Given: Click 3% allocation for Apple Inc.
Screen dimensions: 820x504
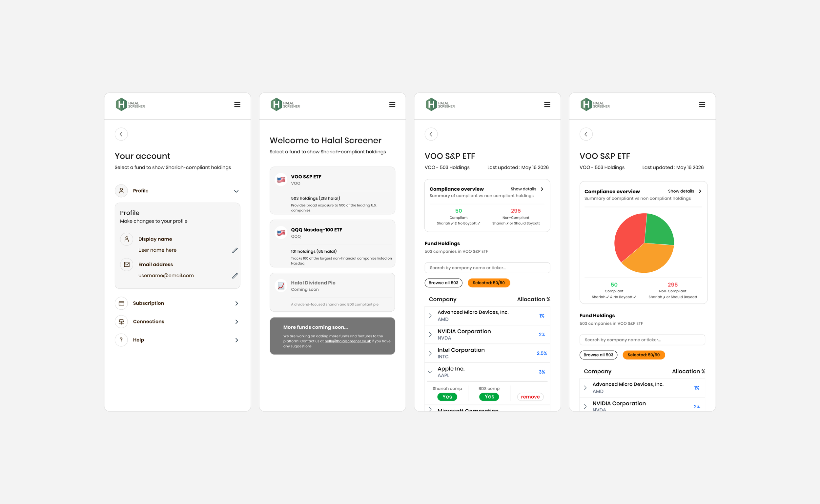Looking at the screenshot, I should 542,372.
